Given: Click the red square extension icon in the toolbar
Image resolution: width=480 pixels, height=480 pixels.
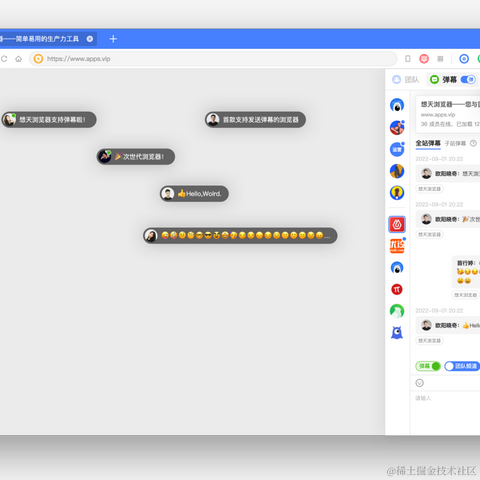Looking at the screenshot, I should tap(424, 59).
